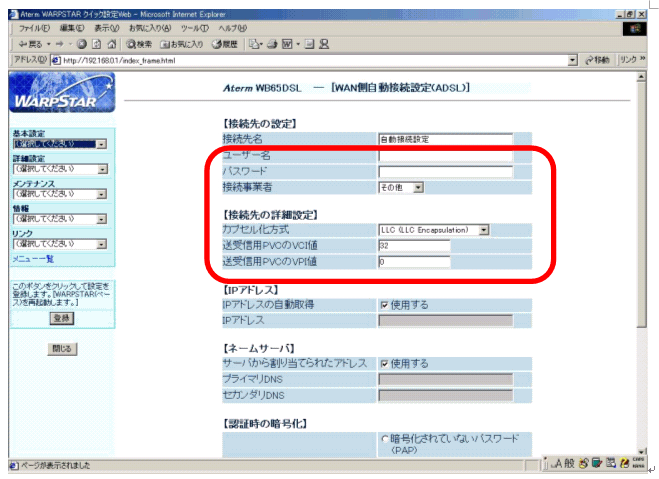659x479 pixels.
Task: Open the History (履歴) toolbar button
Action: [222, 44]
